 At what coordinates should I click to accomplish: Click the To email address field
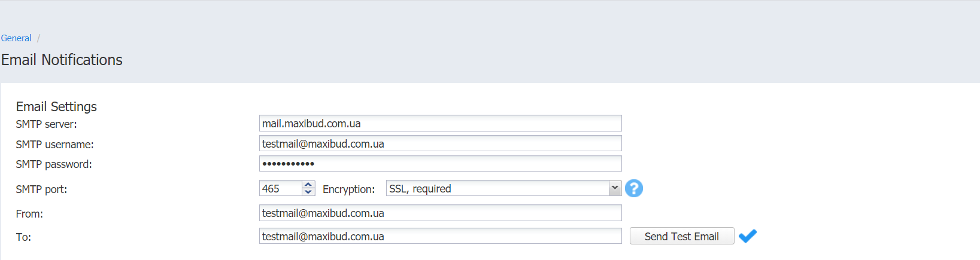[x=440, y=236]
